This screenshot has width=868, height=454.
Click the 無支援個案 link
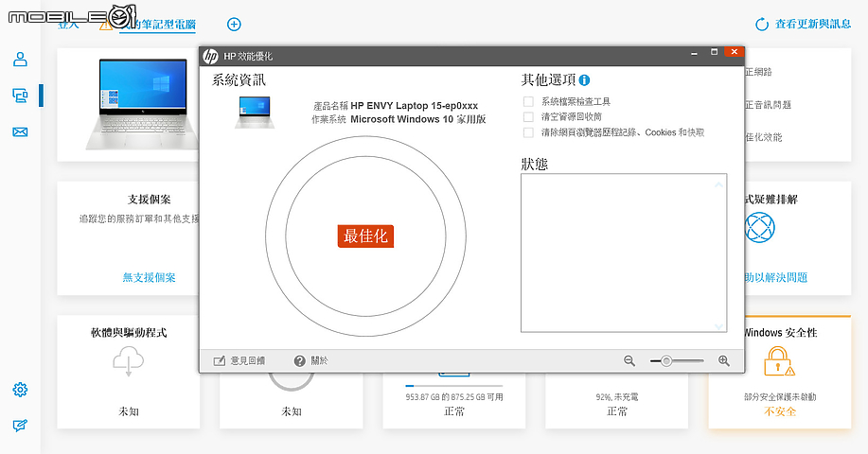pos(149,277)
